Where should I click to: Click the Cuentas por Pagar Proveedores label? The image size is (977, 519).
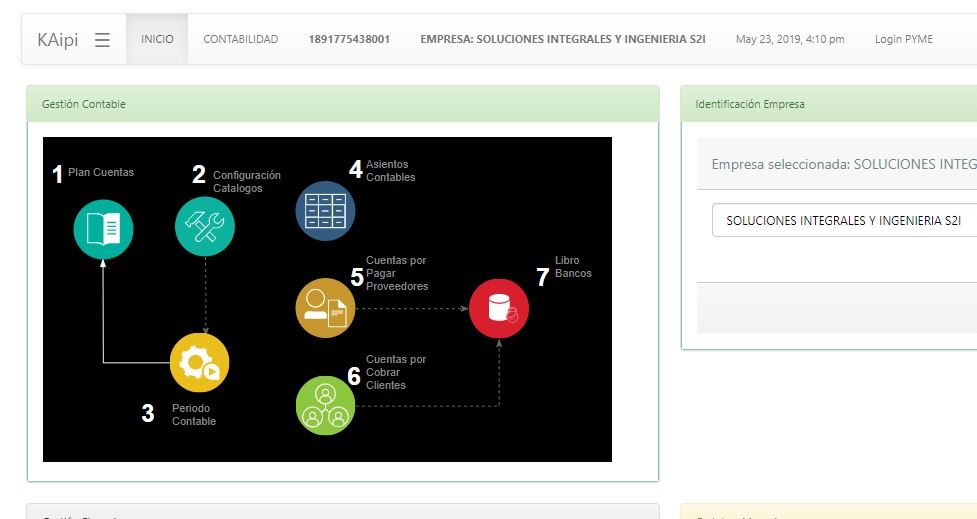(397, 273)
